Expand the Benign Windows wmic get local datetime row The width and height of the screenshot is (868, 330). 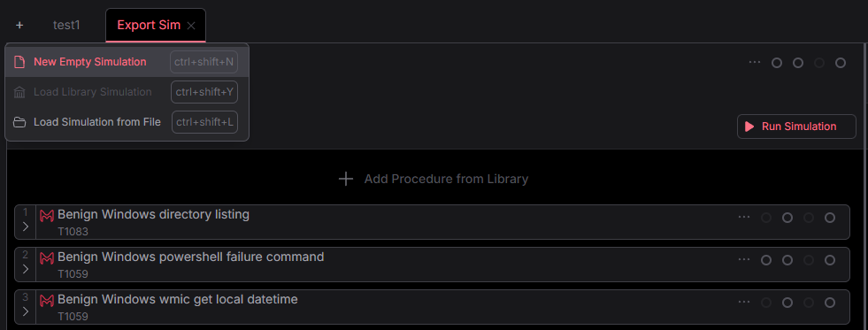[x=25, y=311]
